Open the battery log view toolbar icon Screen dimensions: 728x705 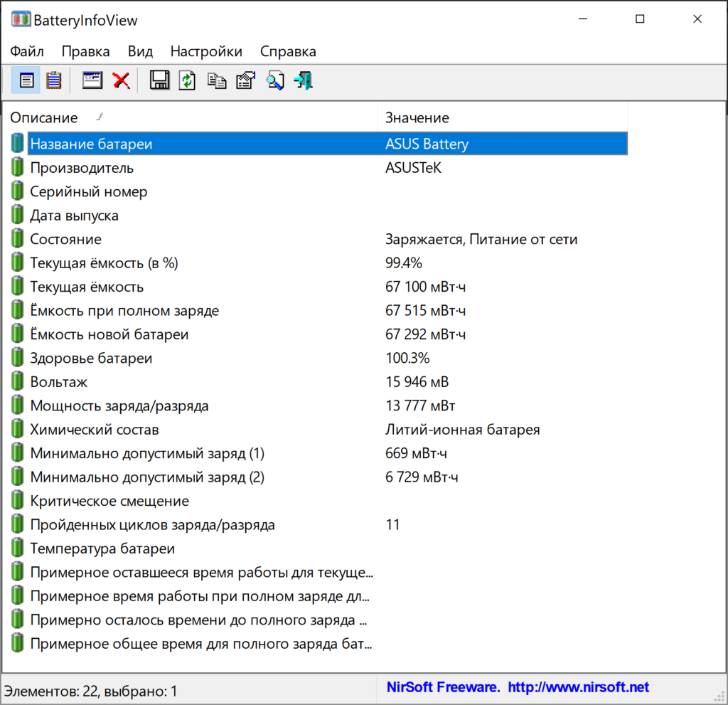54,81
